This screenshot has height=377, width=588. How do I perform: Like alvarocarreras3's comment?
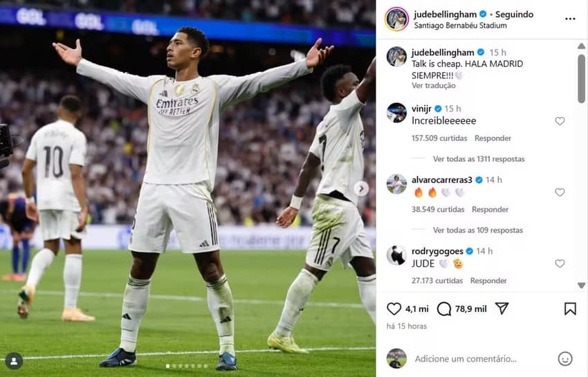click(x=560, y=192)
